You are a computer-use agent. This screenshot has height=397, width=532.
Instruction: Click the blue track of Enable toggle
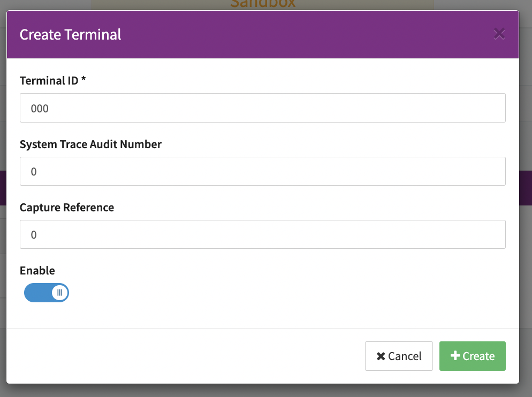coord(36,293)
